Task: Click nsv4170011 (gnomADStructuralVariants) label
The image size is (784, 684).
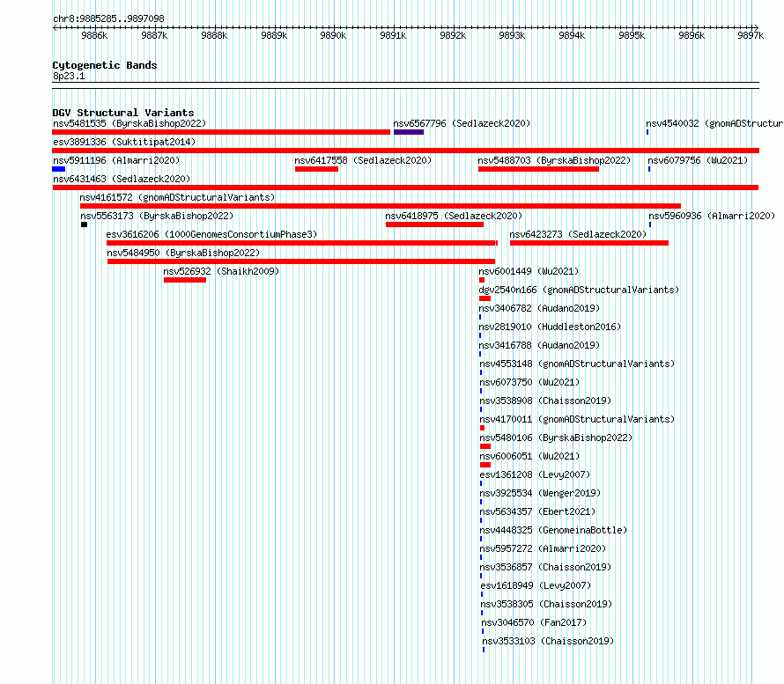Action: pos(577,419)
